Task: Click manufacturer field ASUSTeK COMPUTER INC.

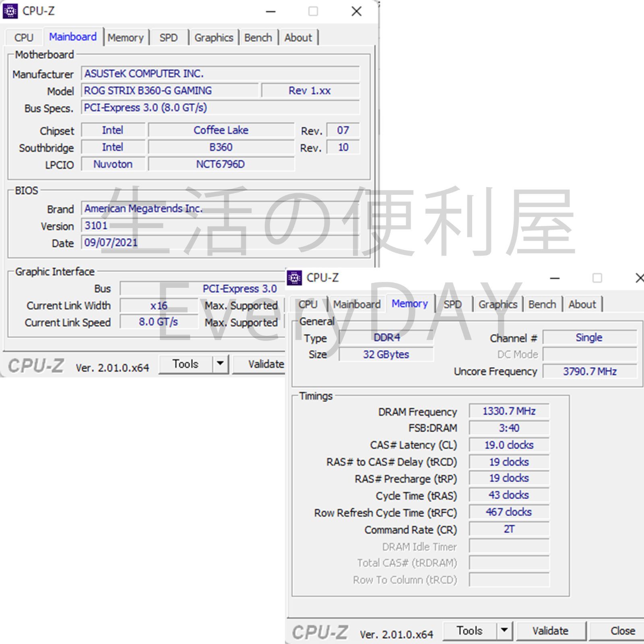Action: (220, 74)
